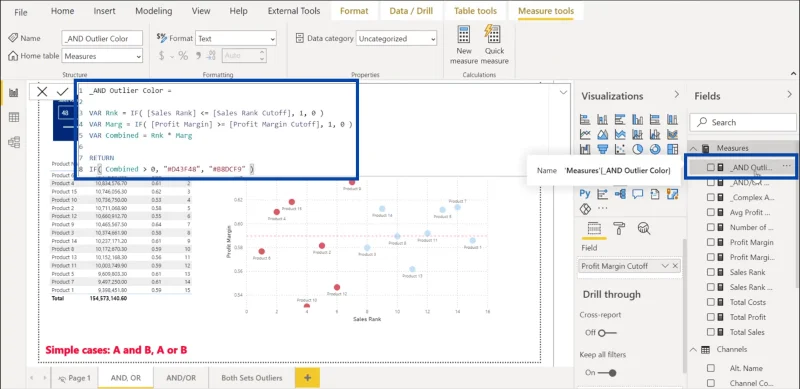Select the Donut chart visual
This screenshot has height=389, width=800.
point(655,149)
